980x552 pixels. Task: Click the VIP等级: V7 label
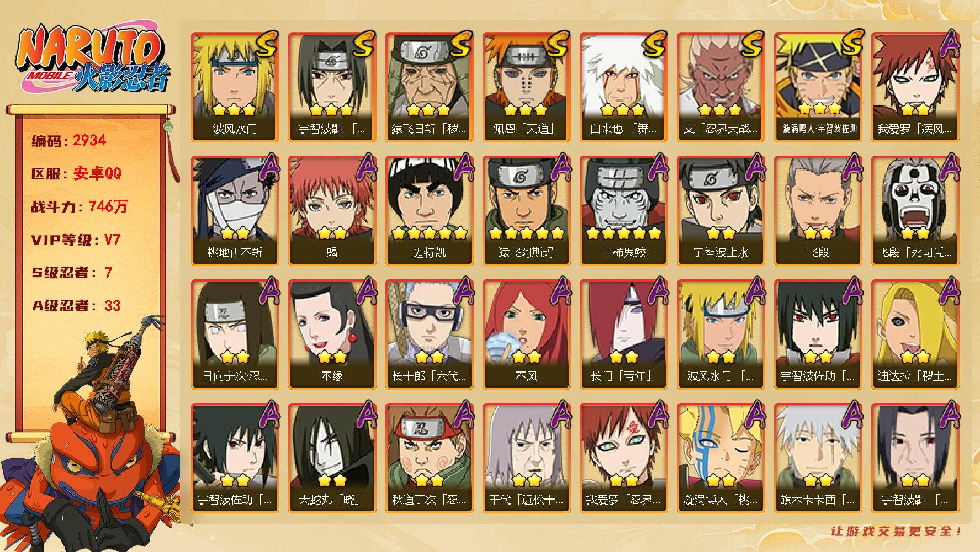pyautogui.click(x=76, y=240)
